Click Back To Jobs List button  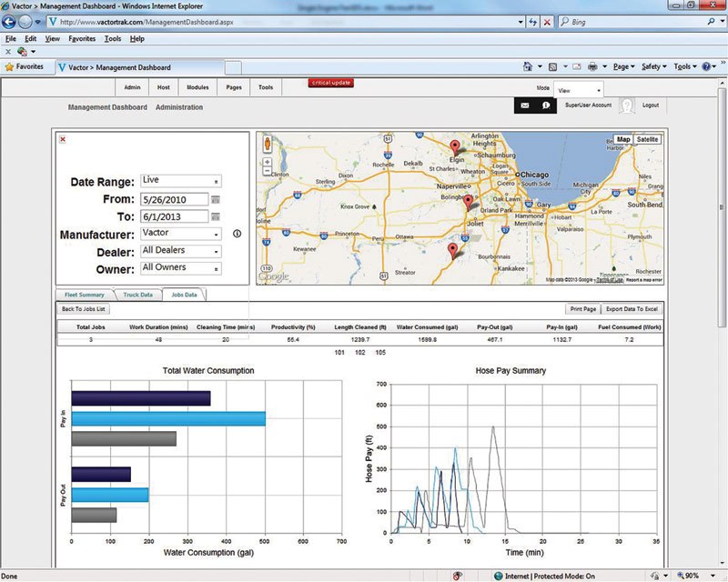[84, 309]
